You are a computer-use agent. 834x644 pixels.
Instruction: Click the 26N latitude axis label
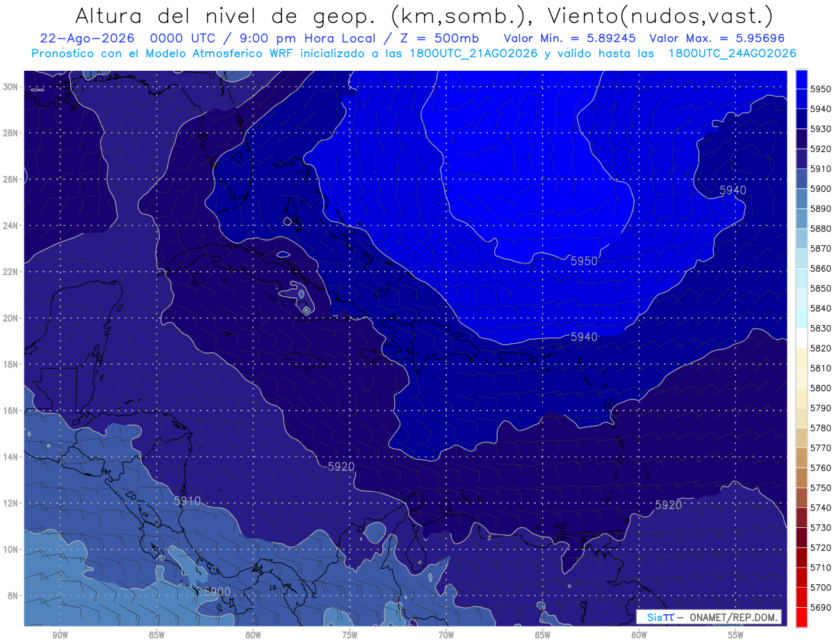point(10,179)
